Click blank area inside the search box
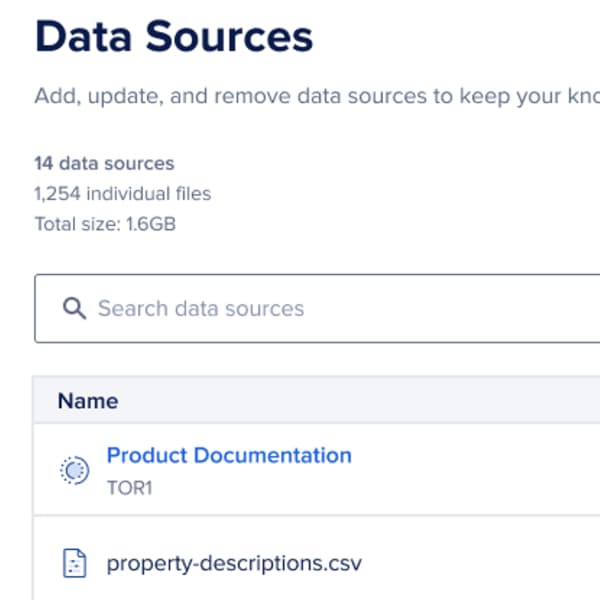This screenshot has width=600, height=600. pyautogui.click(x=450, y=308)
